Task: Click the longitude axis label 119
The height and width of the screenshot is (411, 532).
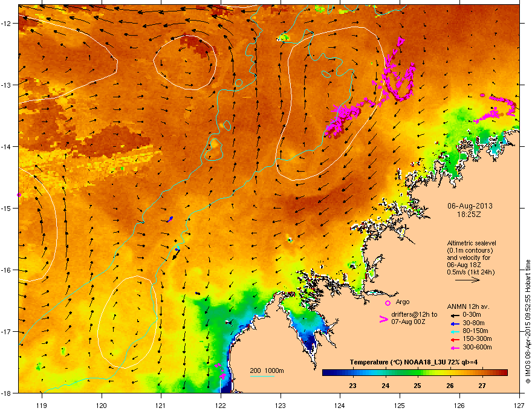Action: coord(42,405)
